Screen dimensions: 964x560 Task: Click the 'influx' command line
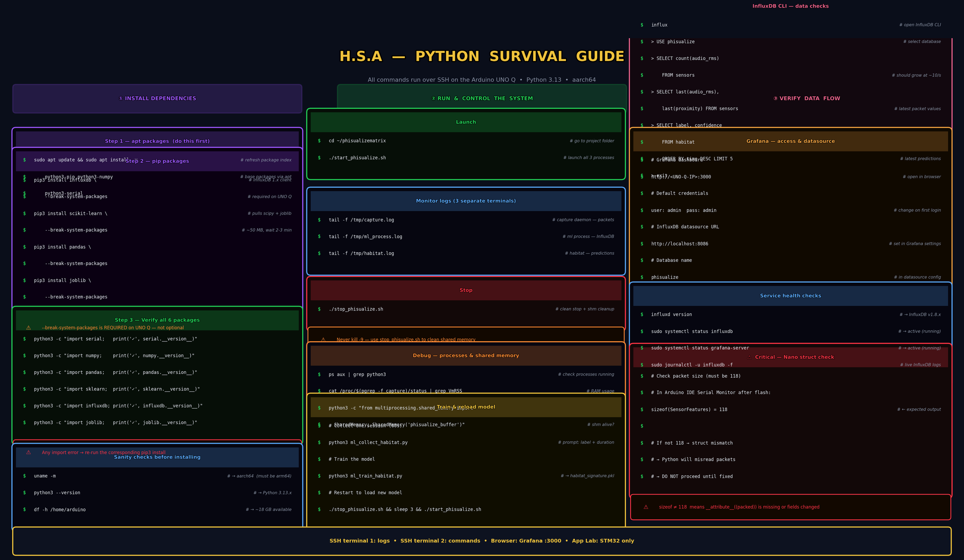pos(659,25)
